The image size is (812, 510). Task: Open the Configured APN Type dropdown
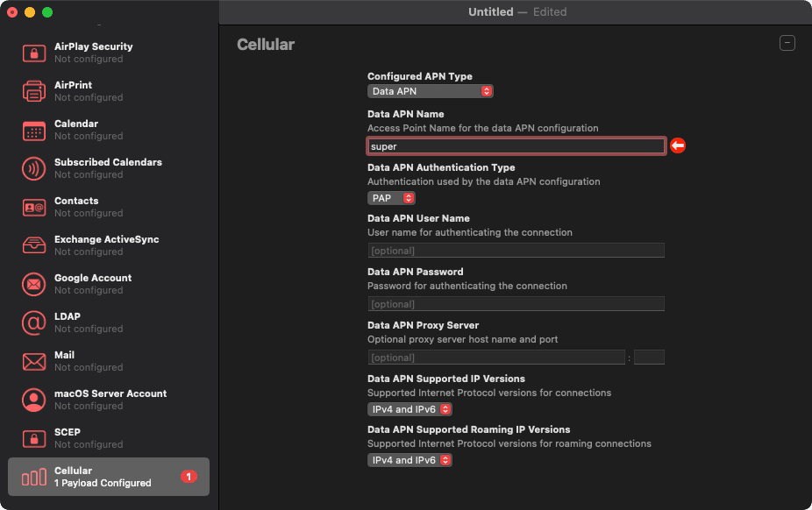click(430, 90)
